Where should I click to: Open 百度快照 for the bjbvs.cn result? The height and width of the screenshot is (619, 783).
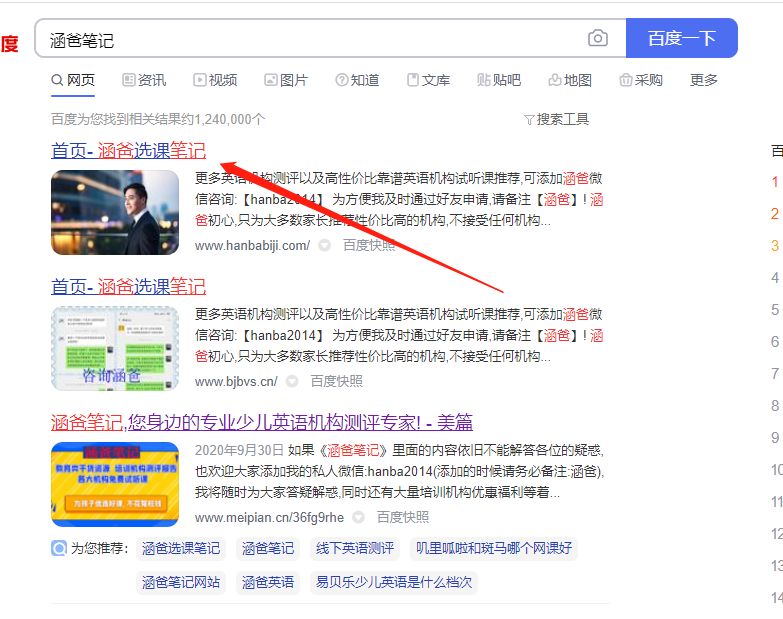[x=337, y=381]
